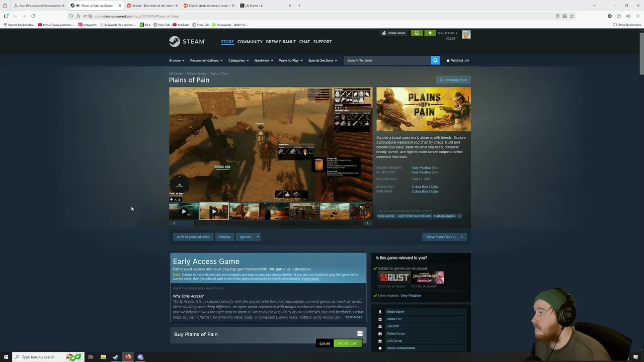
Task: Click the store search magnifier button
Action: 435,60
